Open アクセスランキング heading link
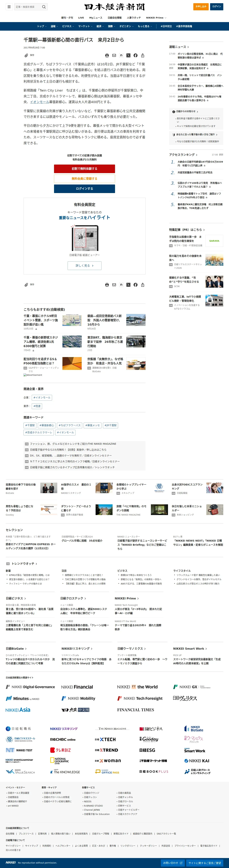The image size is (229, 868). (184, 155)
